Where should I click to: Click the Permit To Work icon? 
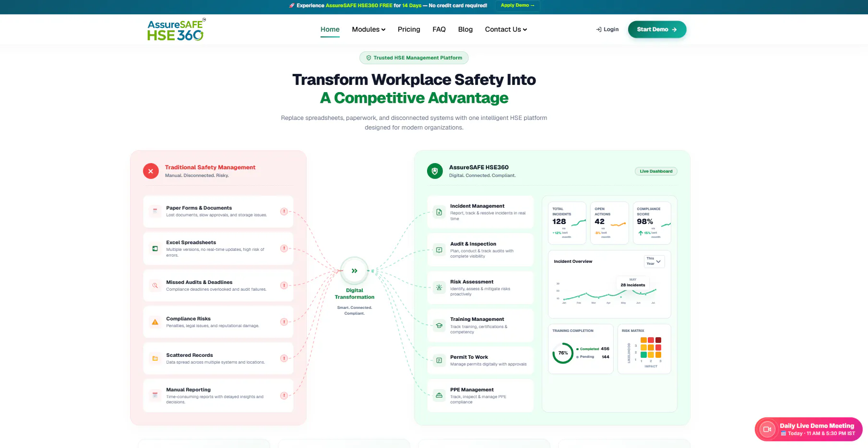point(439,360)
